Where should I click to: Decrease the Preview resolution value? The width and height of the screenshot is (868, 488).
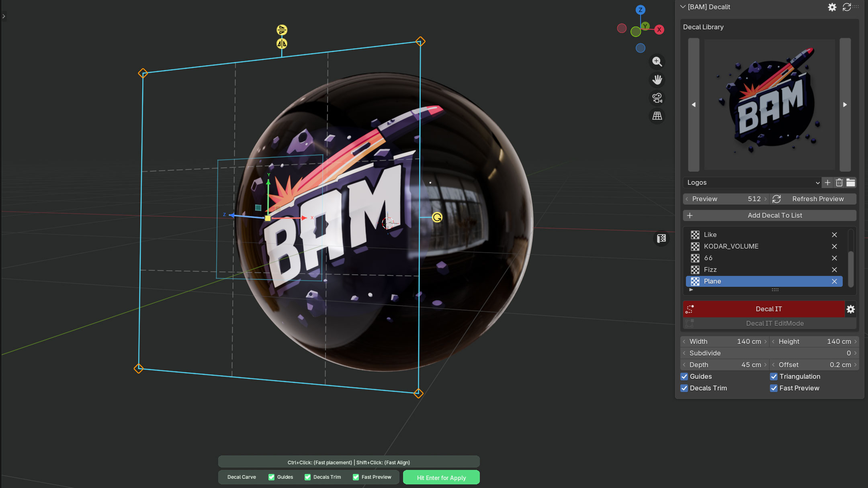point(687,199)
